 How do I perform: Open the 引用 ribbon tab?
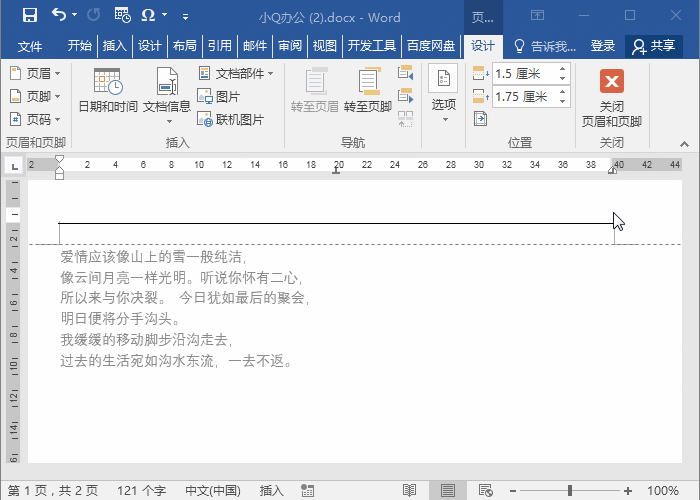pos(219,46)
